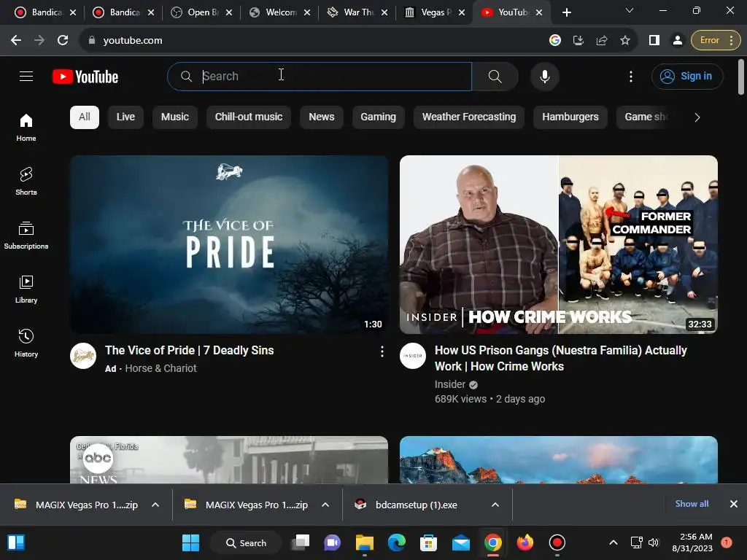Click the magnifier search button beside search box
This screenshot has width=747, height=560.
click(x=495, y=76)
